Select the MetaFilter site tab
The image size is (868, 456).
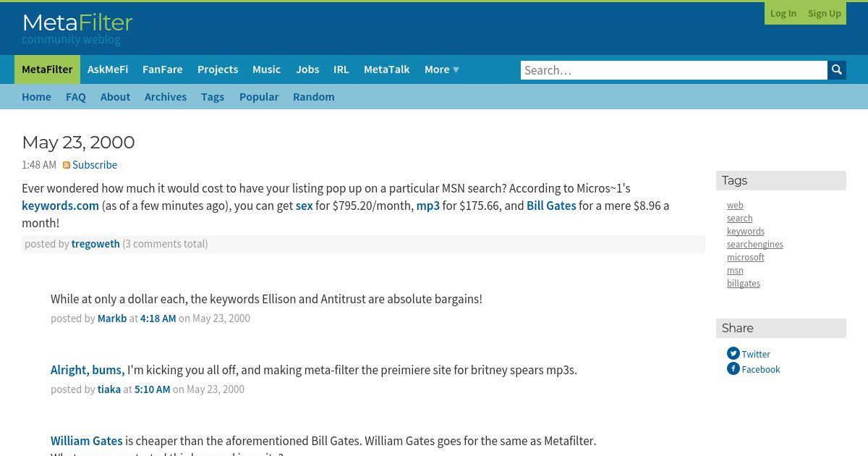click(x=47, y=69)
